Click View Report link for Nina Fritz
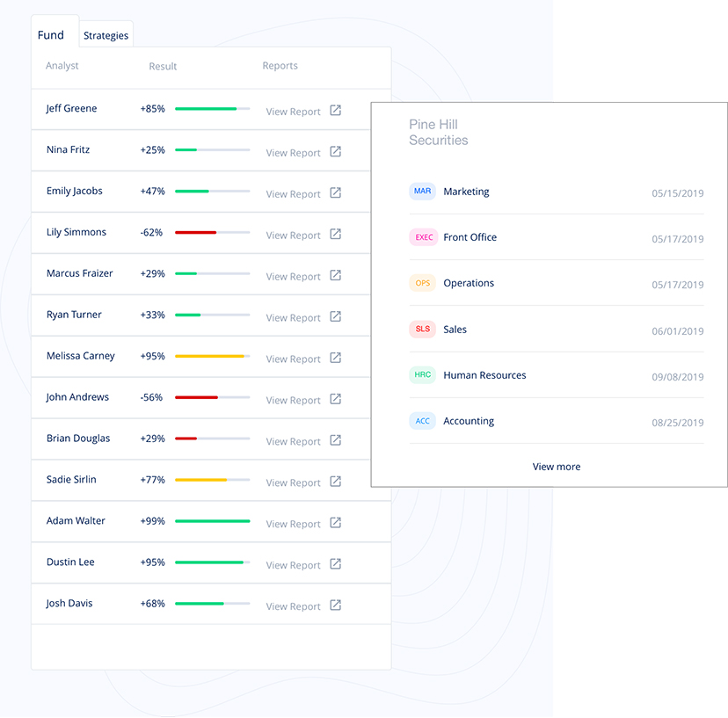The width and height of the screenshot is (728, 718). (x=293, y=153)
